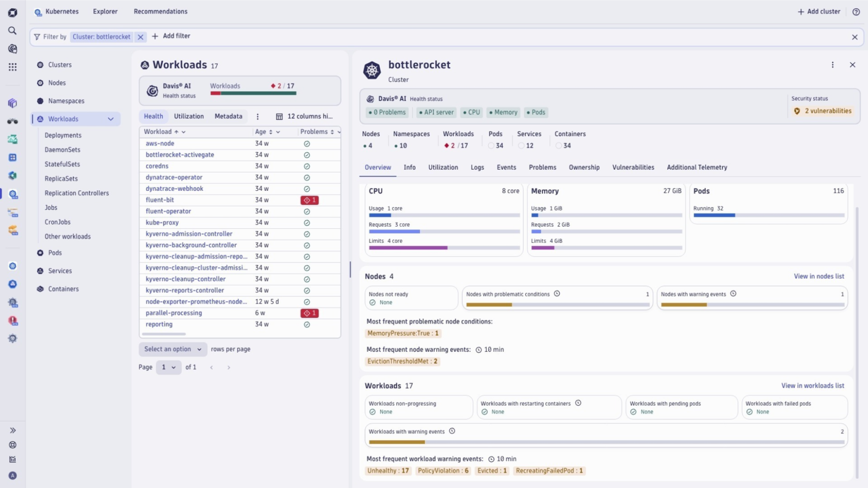Open cluster more-options kebab menu
This screenshot has height=488, width=868.
[833, 65]
